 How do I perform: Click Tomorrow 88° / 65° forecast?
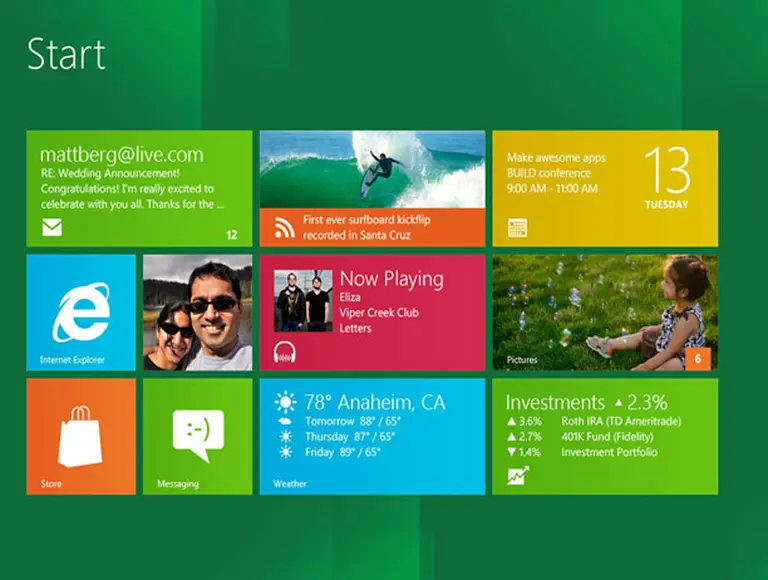click(x=353, y=421)
